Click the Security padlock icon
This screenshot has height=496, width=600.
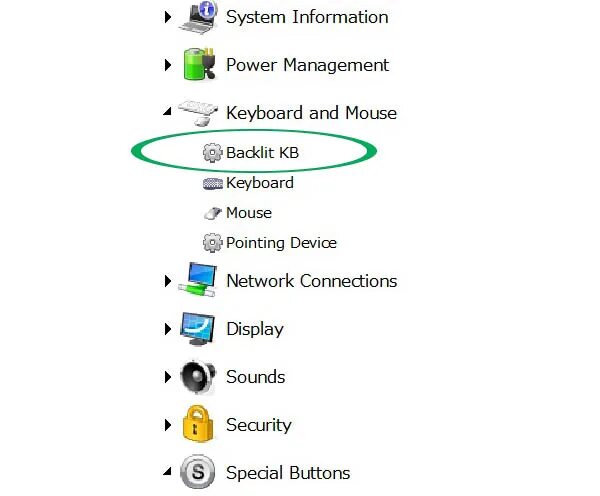pyautogui.click(x=197, y=425)
